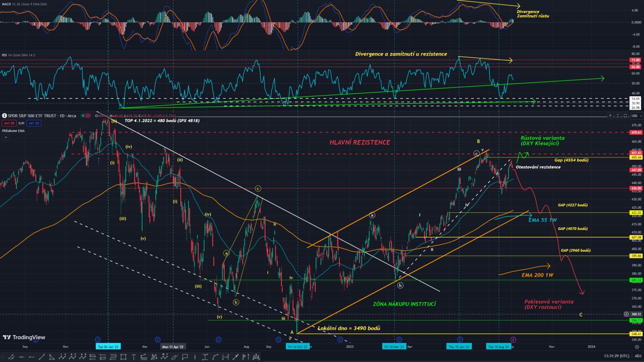Image resolution: width=644 pixels, height=362 pixels.
Task: Click the Sell button showing 447.89
Action: [9, 123]
